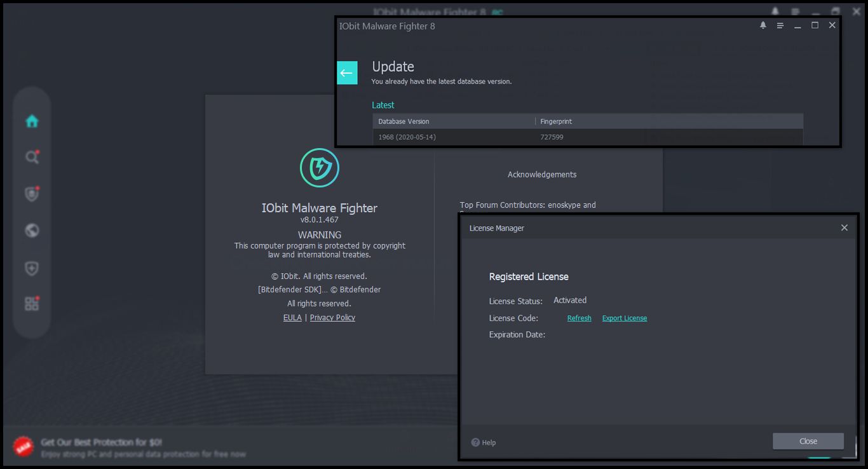Click the Activated license status value

570,301
